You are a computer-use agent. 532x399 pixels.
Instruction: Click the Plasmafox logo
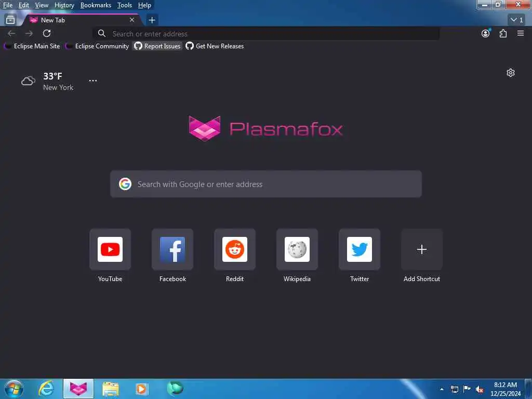(x=265, y=128)
